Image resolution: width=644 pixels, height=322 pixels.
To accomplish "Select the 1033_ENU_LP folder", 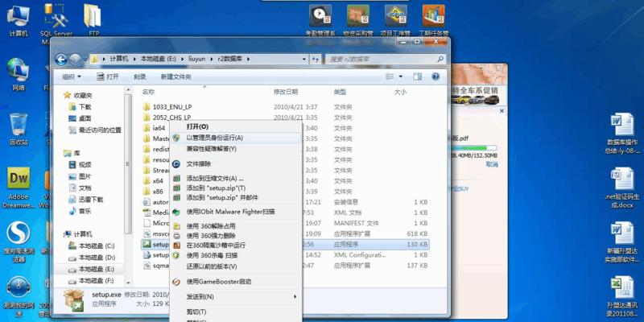I will pyautogui.click(x=172, y=107).
